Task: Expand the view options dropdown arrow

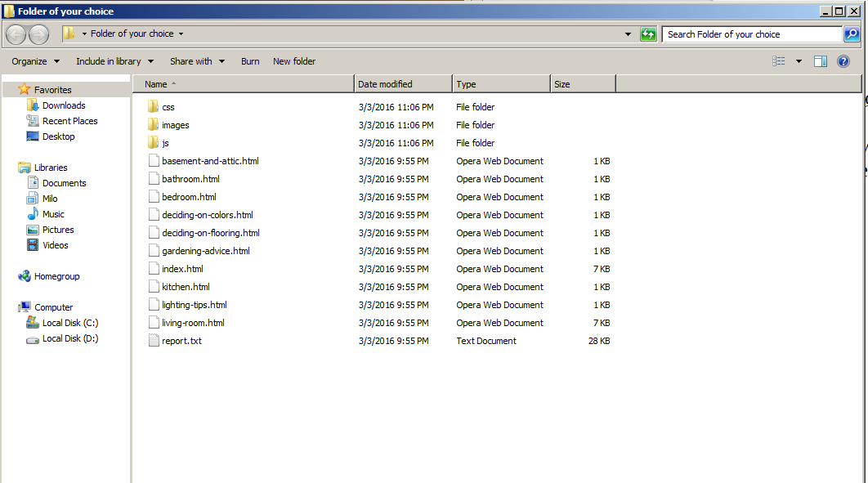Action: [799, 61]
